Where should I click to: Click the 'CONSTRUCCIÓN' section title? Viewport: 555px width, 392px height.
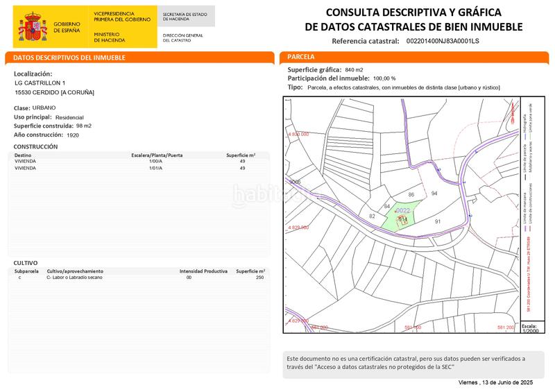pos(35,146)
